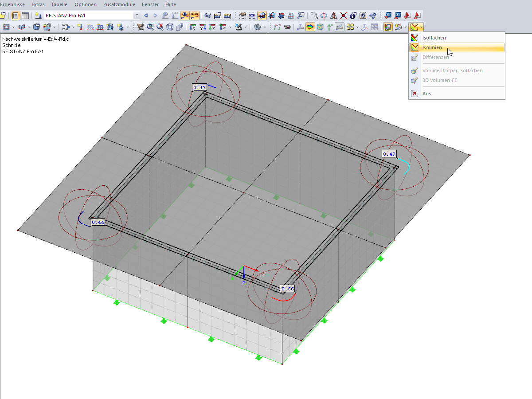Expand the microscope icon dropdown arrow
Viewport: 532px width, 399px height.
246,27
